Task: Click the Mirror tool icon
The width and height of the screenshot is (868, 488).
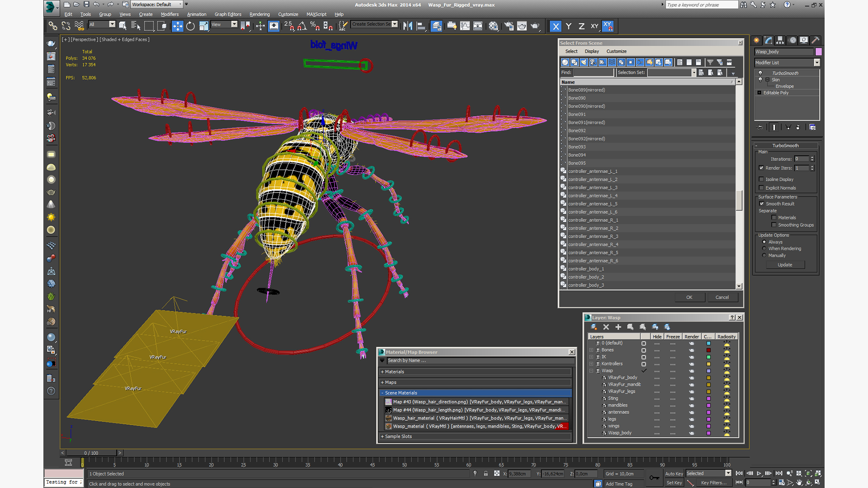Action: pos(408,26)
